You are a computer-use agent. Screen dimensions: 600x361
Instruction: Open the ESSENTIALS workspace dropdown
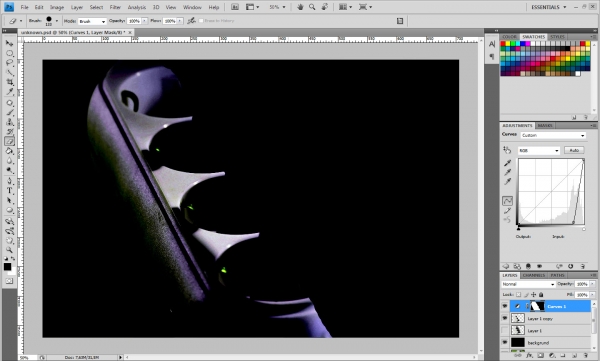(548, 7)
